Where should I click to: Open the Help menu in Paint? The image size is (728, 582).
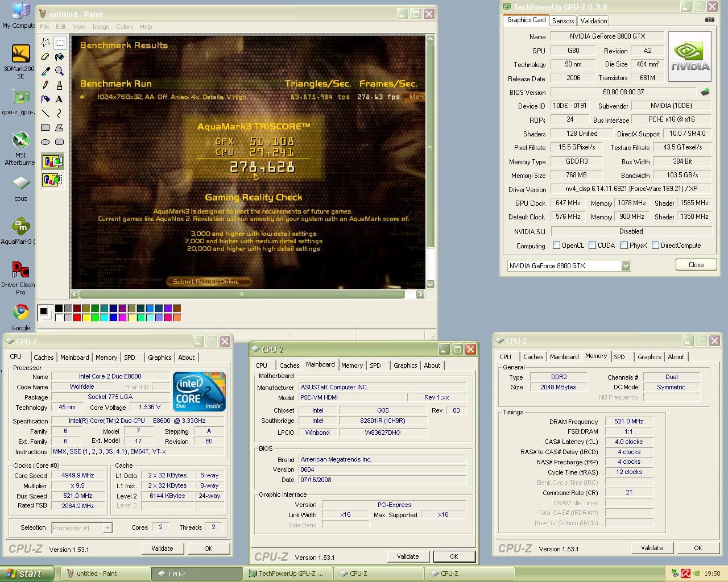[146, 27]
